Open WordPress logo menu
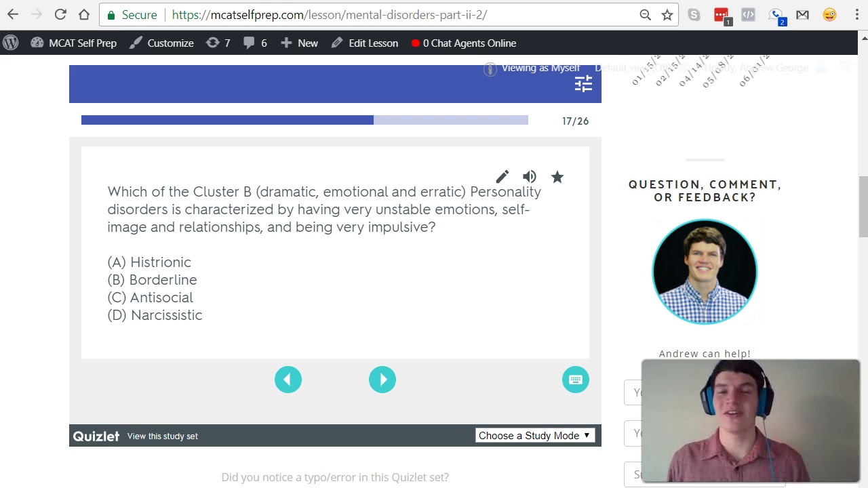The height and width of the screenshot is (488, 868). 10,43
